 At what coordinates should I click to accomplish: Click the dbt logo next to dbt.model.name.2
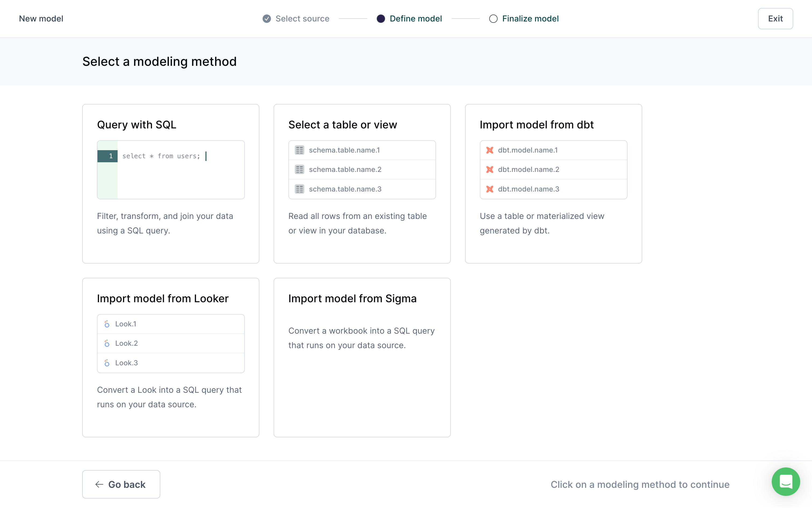(490, 169)
